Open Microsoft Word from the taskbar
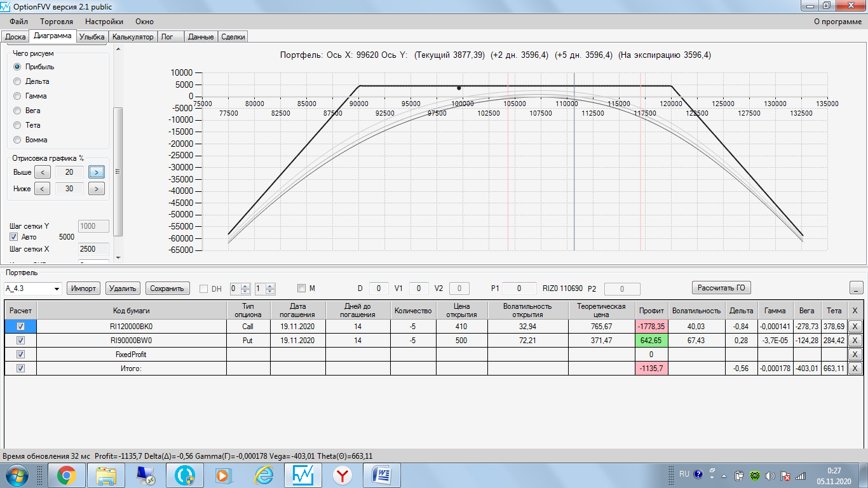Screen dimensions: 868x488 382,475
